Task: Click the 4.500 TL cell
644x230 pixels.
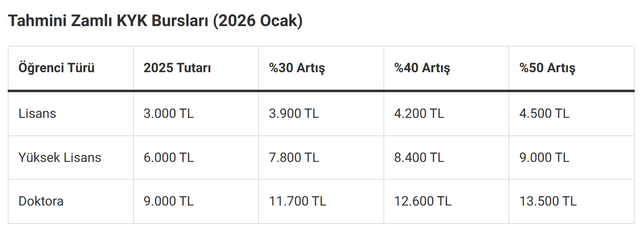Action: coord(544,113)
